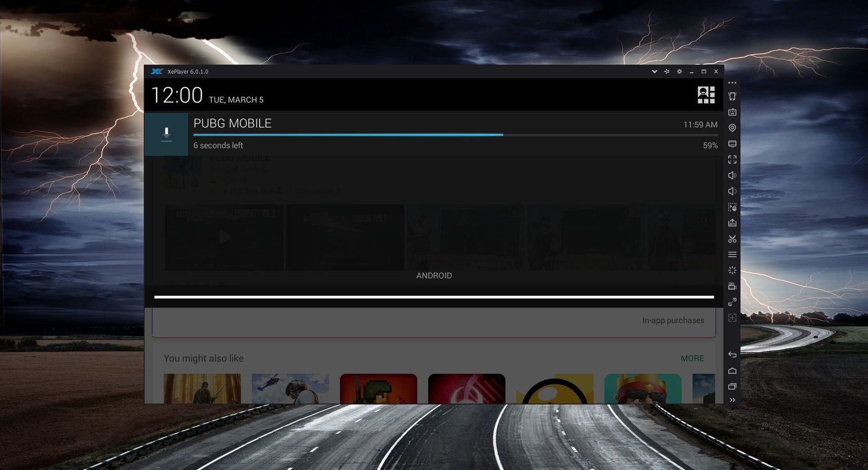The image size is (868, 470).
Task: Open suggested pixel soldier game thumbnail
Action: coord(378,388)
